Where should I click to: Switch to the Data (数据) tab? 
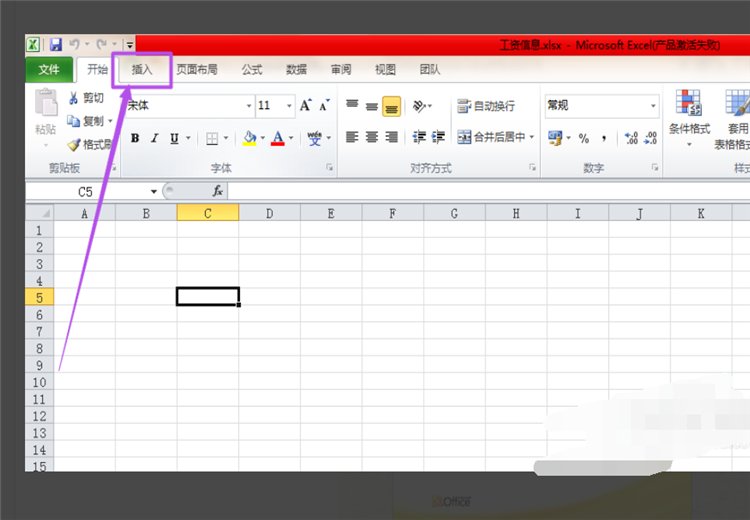click(297, 70)
